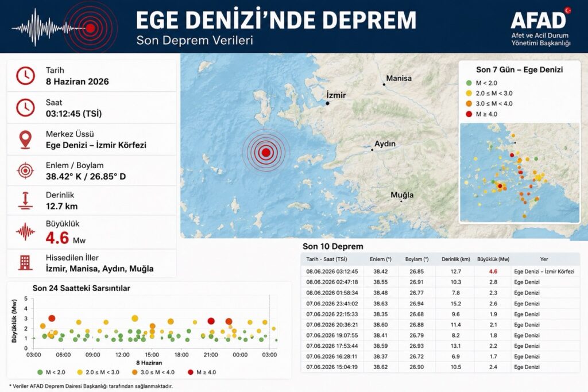Click the Boylam (°) column header
The width and height of the screenshot is (588, 392).
[417, 259]
